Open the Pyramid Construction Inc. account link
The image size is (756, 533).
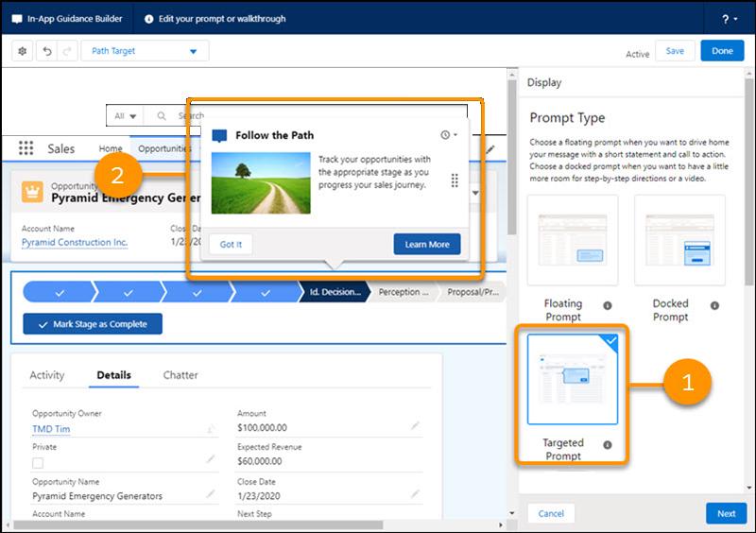[x=75, y=243]
